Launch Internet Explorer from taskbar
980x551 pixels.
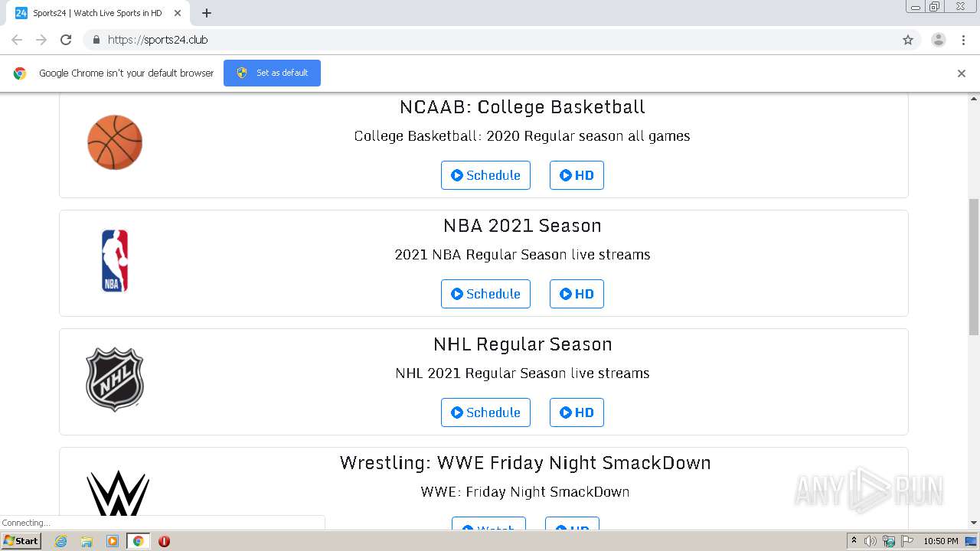[61, 541]
